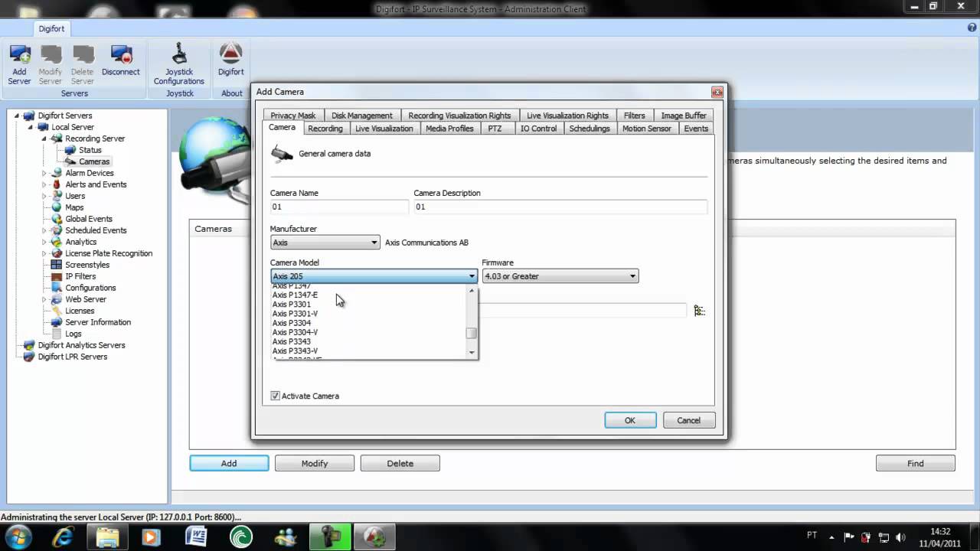The height and width of the screenshot is (551, 980).
Task: Click scroll down arrow in model list
Action: tap(472, 353)
